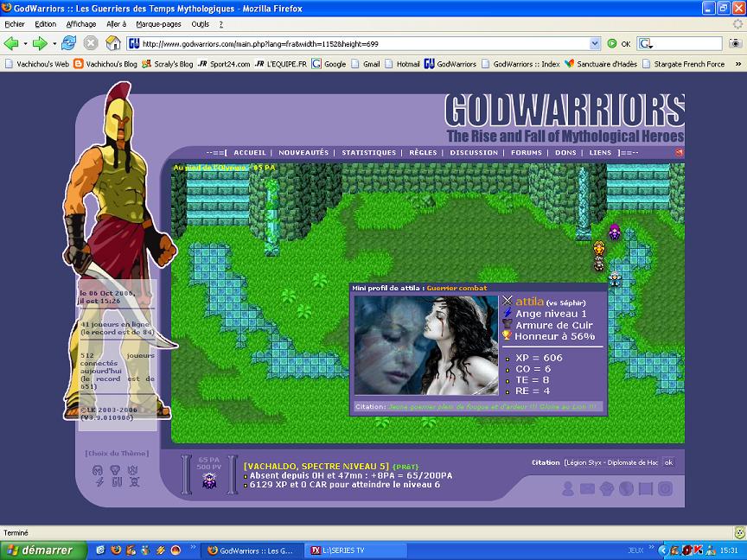
Task: Click the red K icon in system tray
Action: (x=698, y=550)
